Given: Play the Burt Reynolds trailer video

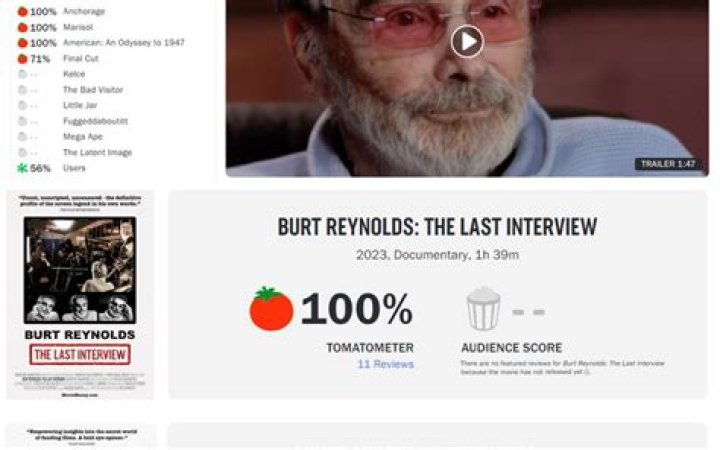Looking at the screenshot, I should 467,41.
